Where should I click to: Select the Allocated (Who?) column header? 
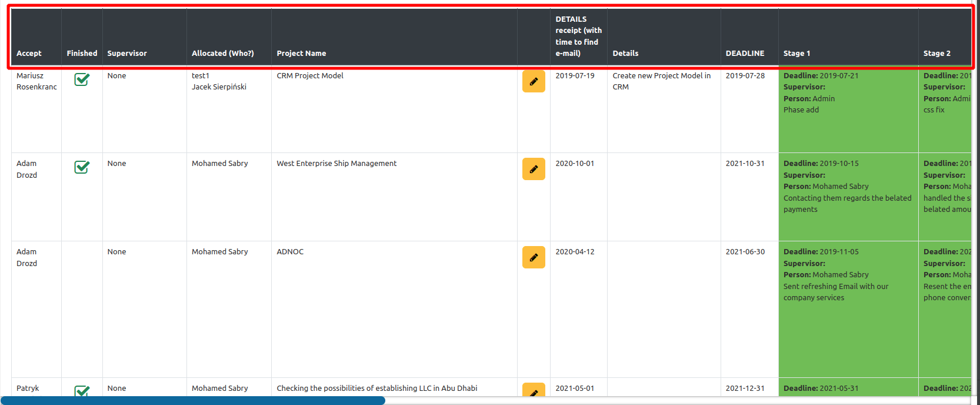pyautogui.click(x=222, y=53)
